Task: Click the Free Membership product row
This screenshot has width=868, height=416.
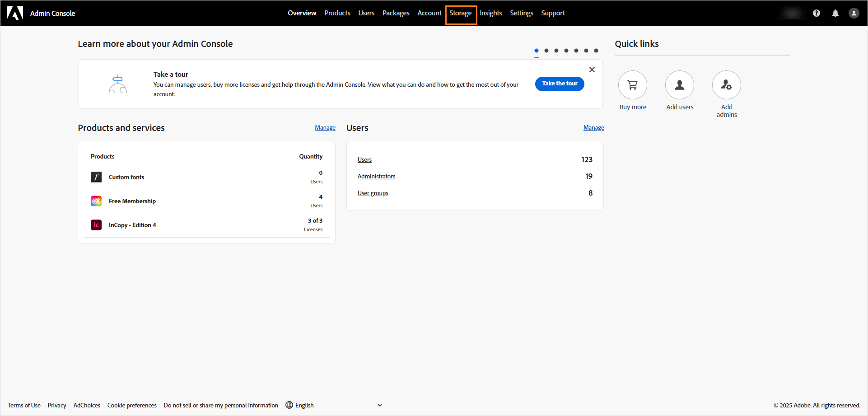Action: [206, 201]
